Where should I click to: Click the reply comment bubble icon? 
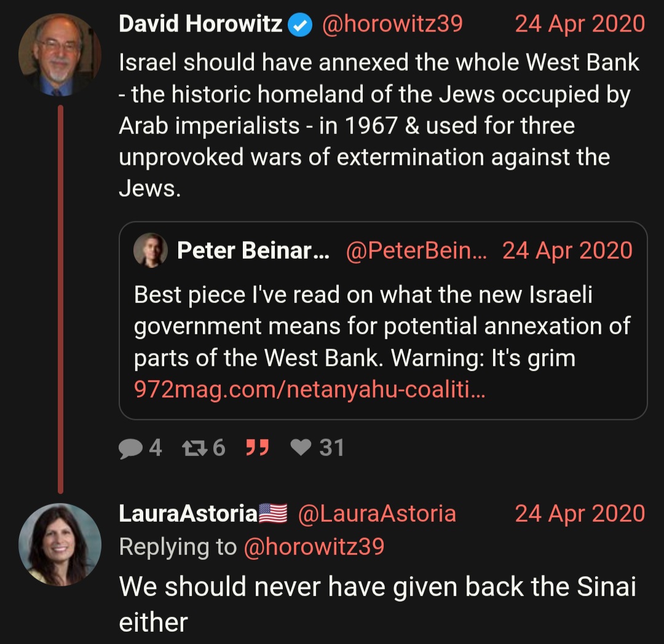coord(130,448)
